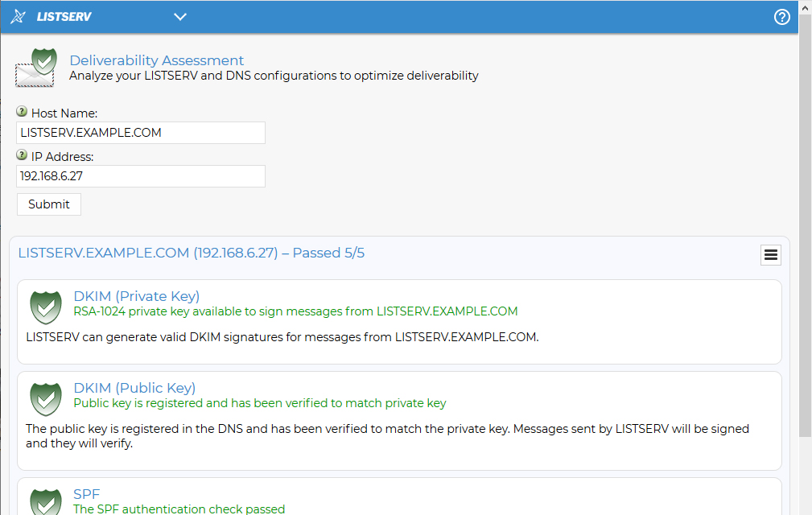Open the DKIM (Public Key) heading

tap(134, 388)
